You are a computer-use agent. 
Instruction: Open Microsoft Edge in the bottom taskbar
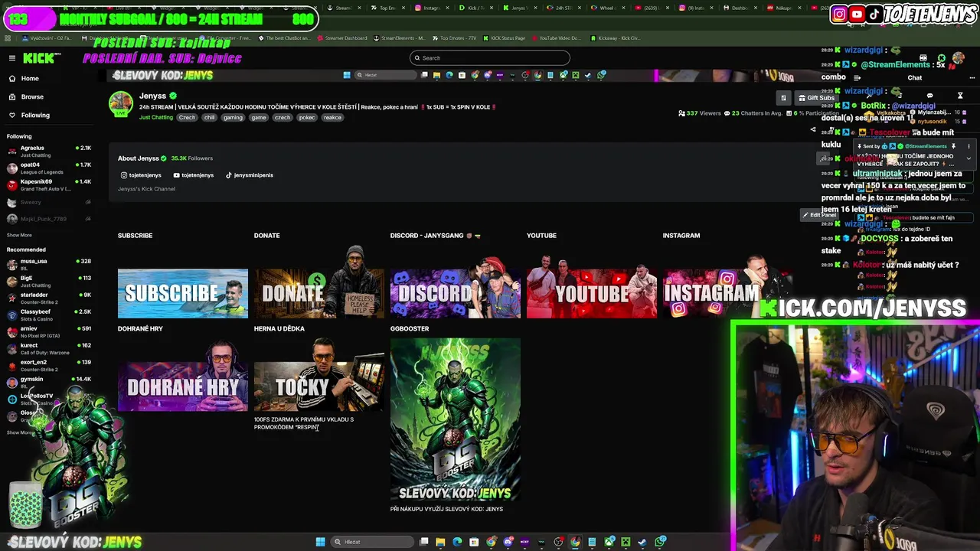click(x=457, y=542)
